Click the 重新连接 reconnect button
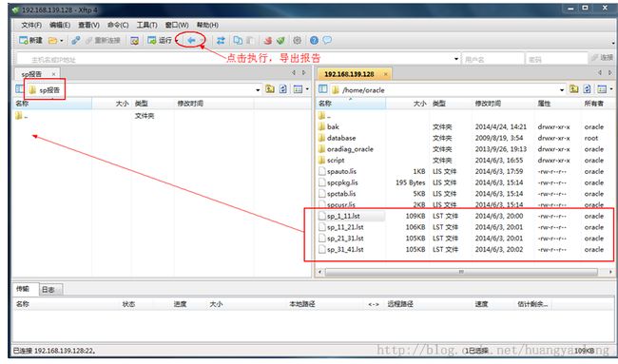 (103, 40)
